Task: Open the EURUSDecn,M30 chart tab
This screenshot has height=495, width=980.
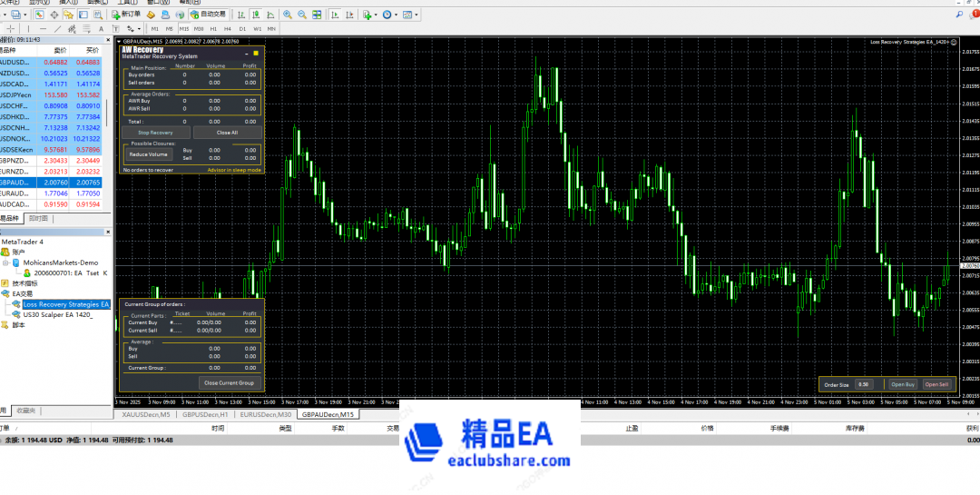Action: coord(265,414)
